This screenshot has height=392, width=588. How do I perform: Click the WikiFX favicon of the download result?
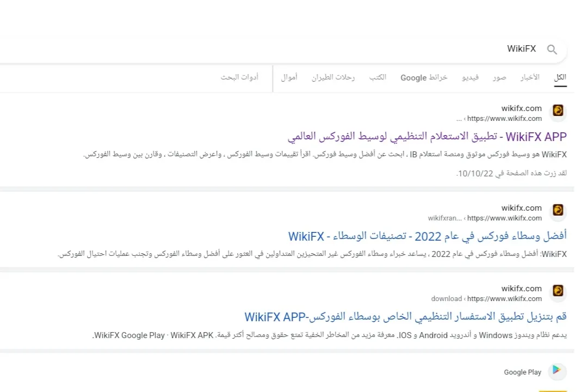[558, 291]
